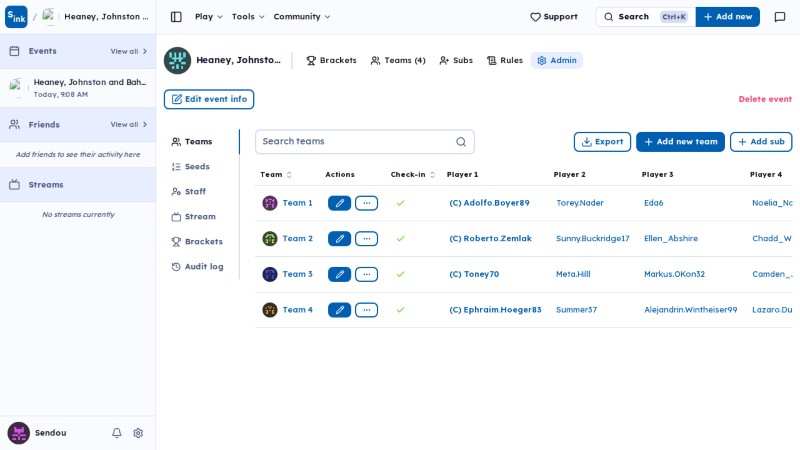Click Edit event info button
The height and width of the screenshot is (450, 800).
pyautogui.click(x=209, y=99)
